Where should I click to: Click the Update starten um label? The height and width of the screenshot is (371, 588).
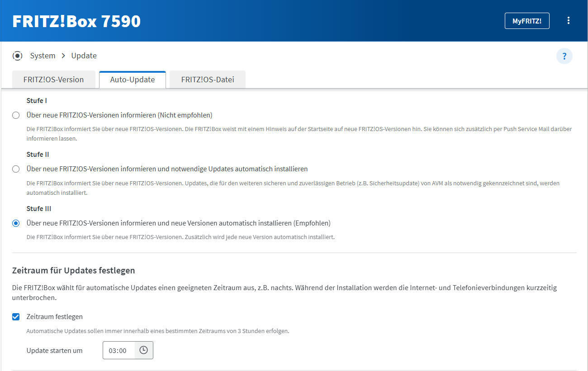click(55, 350)
